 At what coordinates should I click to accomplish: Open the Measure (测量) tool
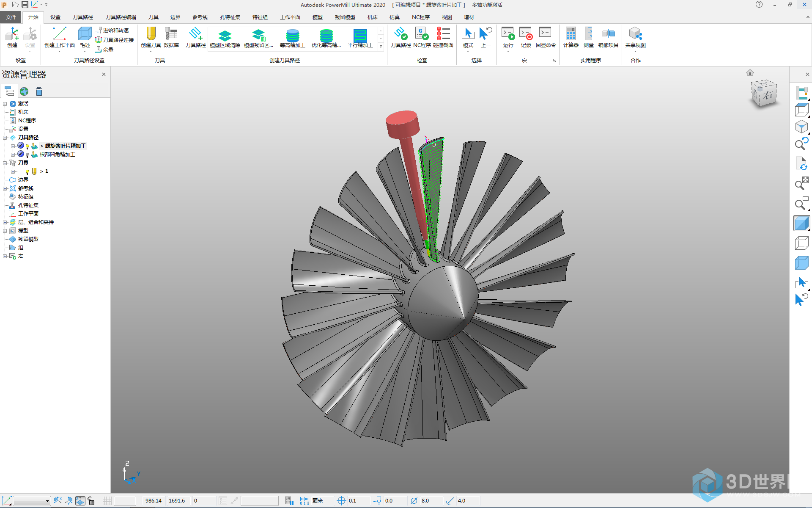pyautogui.click(x=589, y=37)
